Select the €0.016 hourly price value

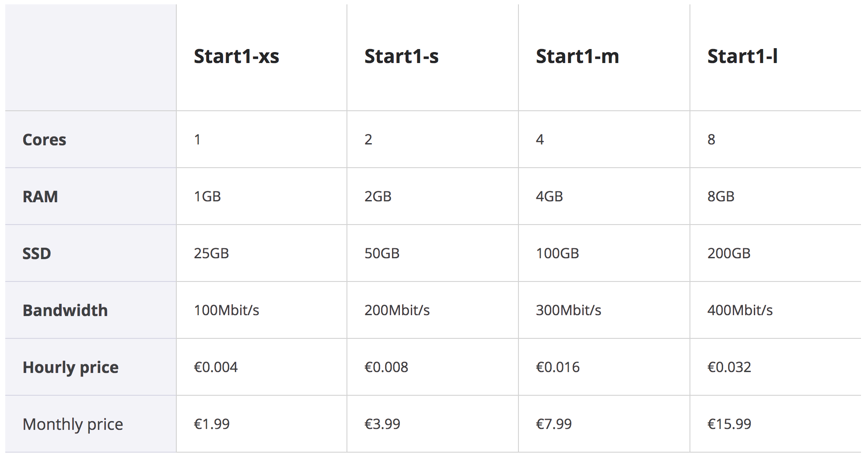pyautogui.click(x=557, y=367)
